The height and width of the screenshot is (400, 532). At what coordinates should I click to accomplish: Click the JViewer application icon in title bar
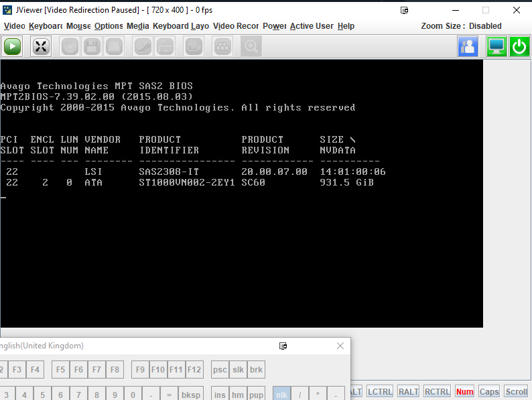(7, 10)
